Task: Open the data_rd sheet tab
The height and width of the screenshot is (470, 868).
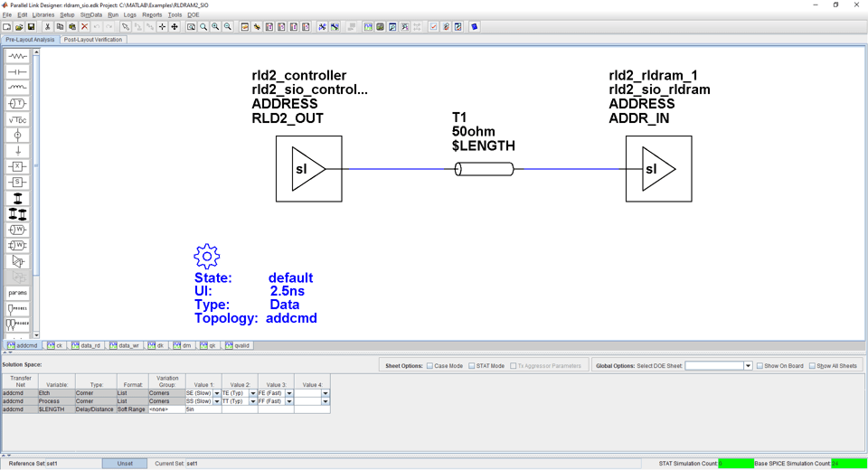Action: click(x=87, y=345)
